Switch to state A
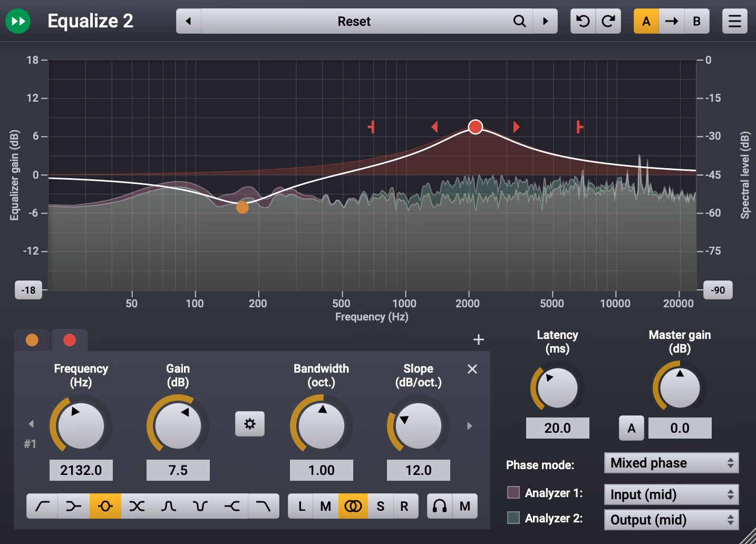This screenshot has width=756, height=544. 646,21
